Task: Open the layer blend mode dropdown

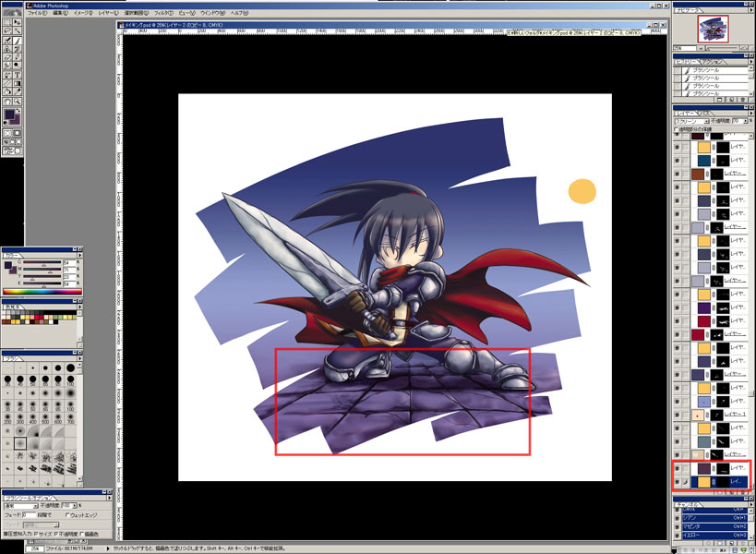Action: click(694, 121)
